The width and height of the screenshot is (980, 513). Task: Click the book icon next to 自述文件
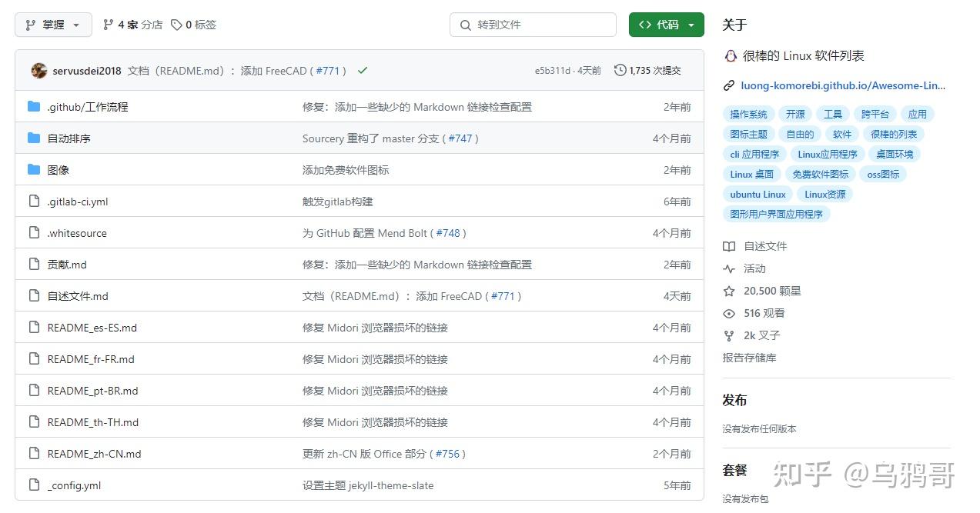728,246
